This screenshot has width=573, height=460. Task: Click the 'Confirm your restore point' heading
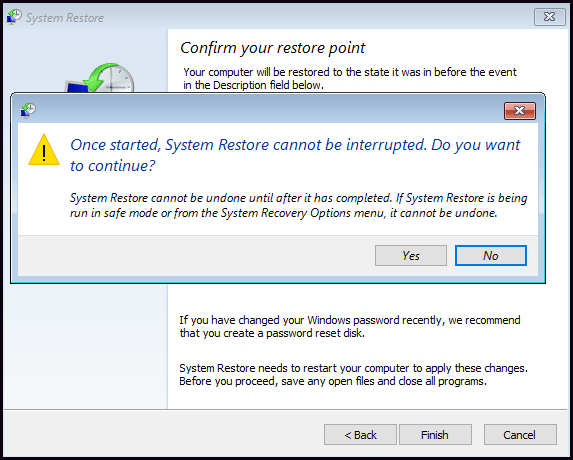tap(273, 48)
